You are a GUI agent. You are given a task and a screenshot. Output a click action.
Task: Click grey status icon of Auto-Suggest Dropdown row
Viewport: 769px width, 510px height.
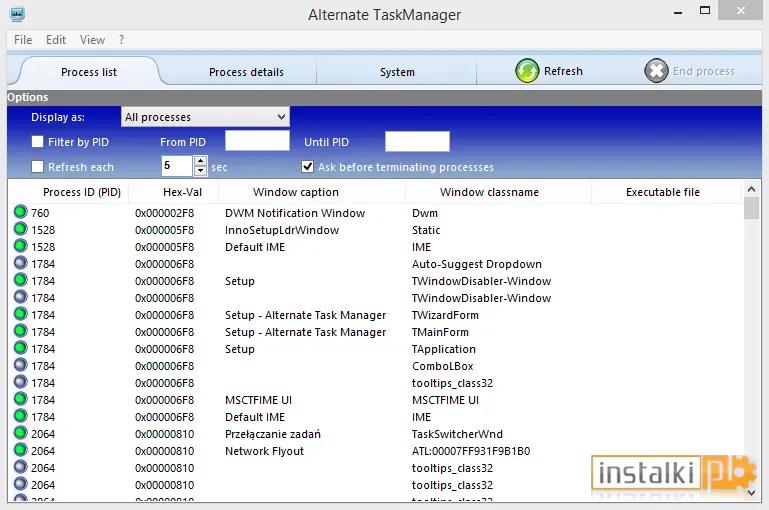coord(21,263)
